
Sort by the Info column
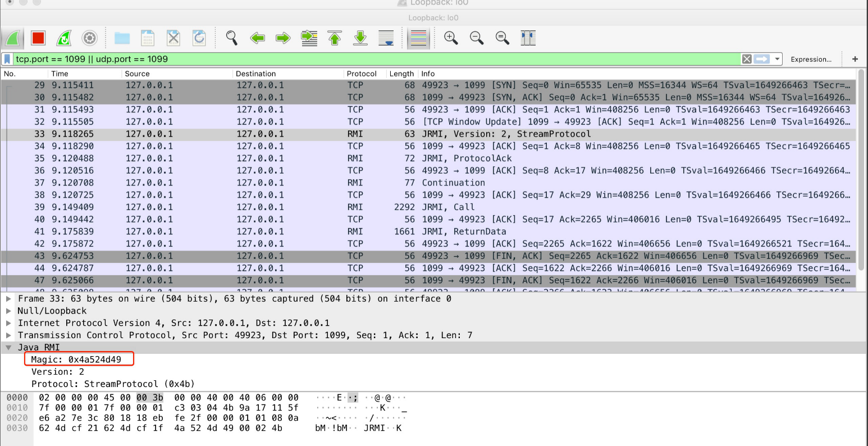(x=638, y=74)
